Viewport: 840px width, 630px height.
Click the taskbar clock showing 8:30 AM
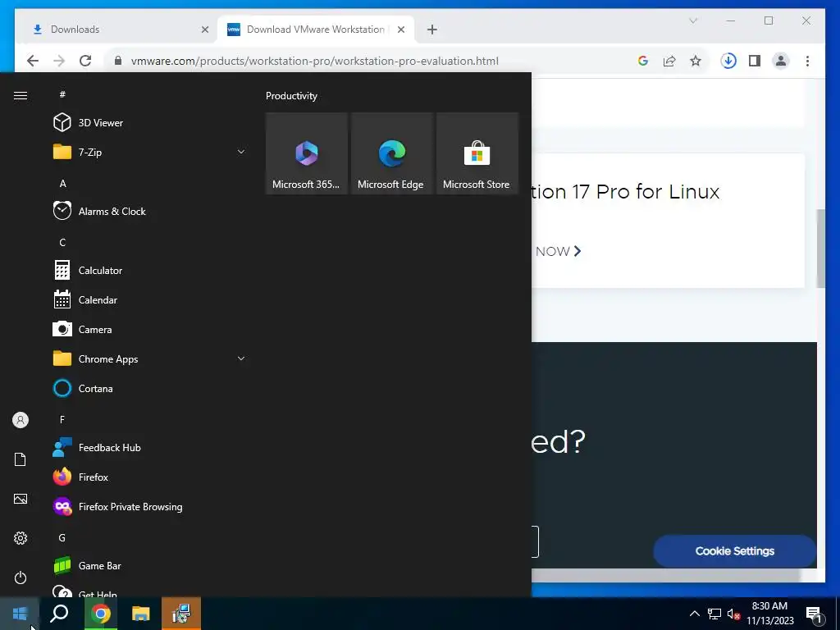click(769, 614)
